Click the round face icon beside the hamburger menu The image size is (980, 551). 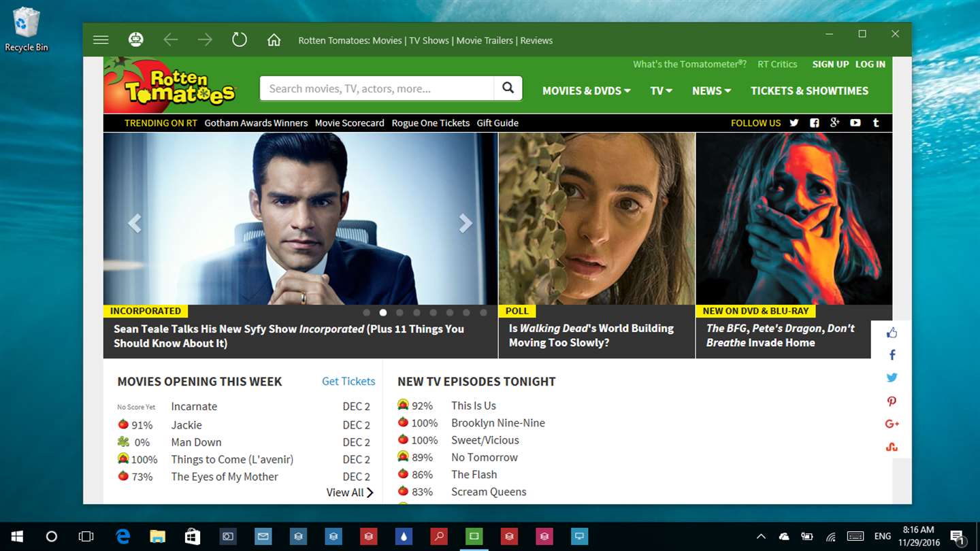(136, 40)
